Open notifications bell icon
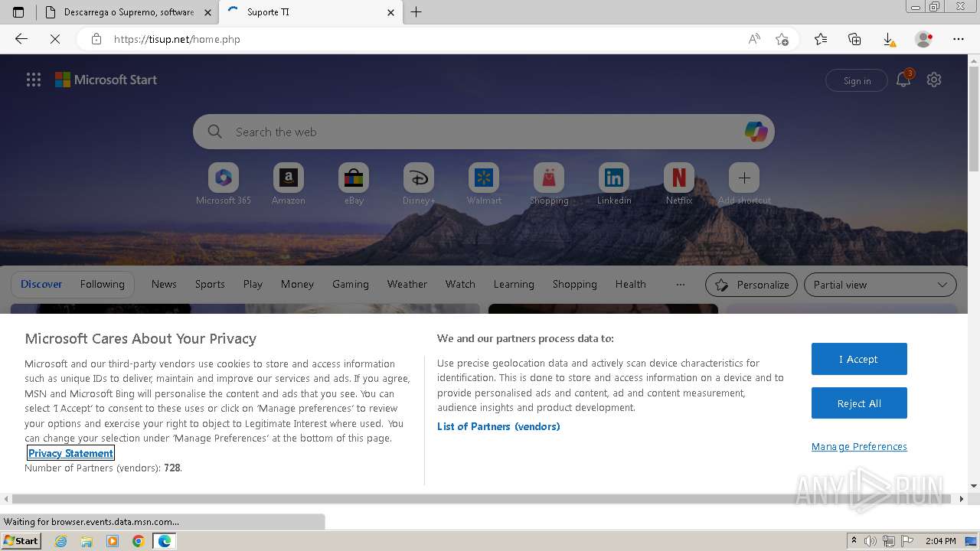980x551 pixels. pyautogui.click(x=903, y=80)
